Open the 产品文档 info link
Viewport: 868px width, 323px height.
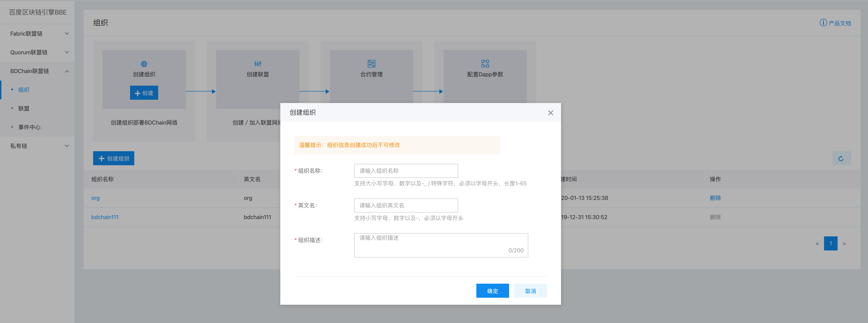point(835,23)
